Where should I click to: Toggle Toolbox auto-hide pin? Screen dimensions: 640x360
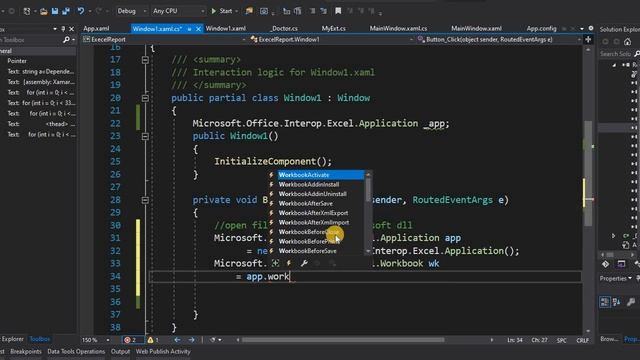point(63,29)
